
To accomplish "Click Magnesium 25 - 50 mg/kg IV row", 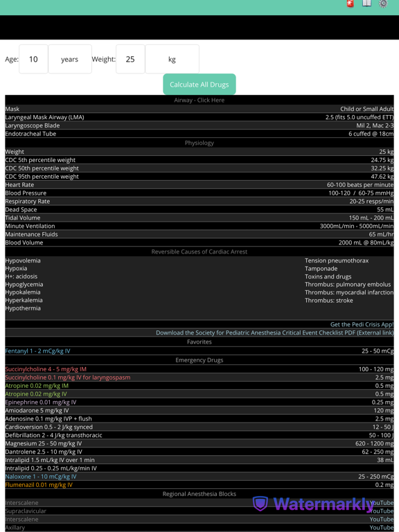I will point(199,443).
